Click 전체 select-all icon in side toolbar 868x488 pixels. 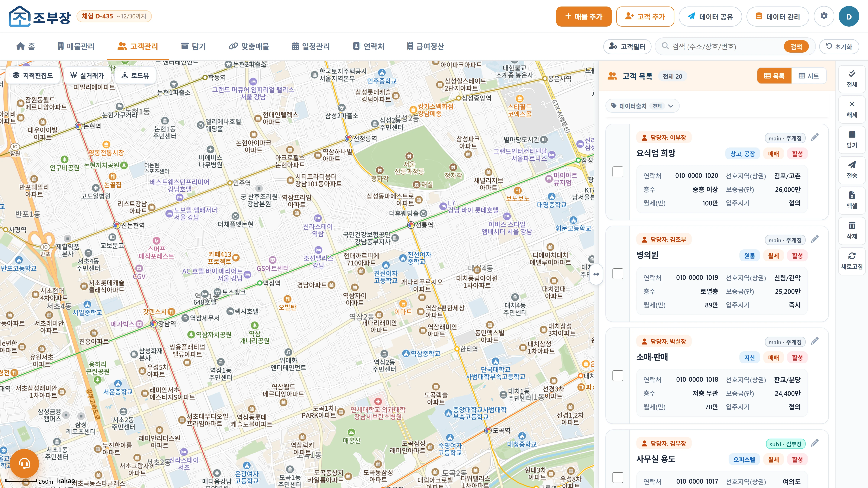point(852,79)
